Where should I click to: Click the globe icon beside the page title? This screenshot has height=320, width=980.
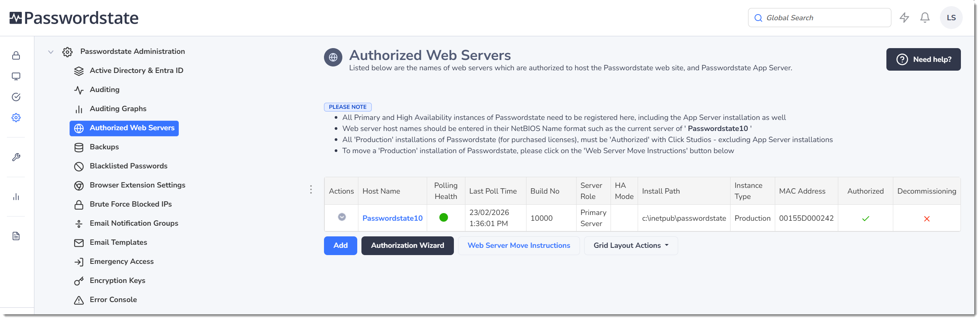click(333, 57)
